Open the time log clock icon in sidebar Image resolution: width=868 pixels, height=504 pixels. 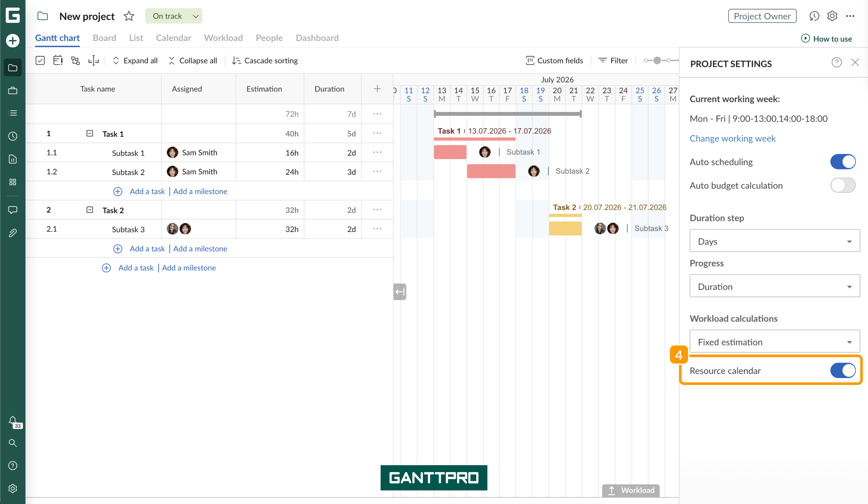pyautogui.click(x=13, y=136)
